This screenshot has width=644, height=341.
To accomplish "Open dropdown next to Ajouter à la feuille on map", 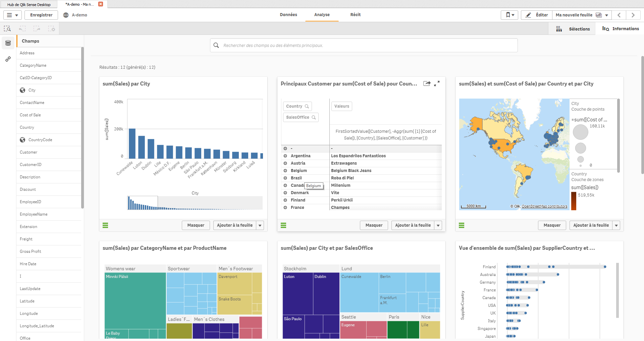I will 616,225.
